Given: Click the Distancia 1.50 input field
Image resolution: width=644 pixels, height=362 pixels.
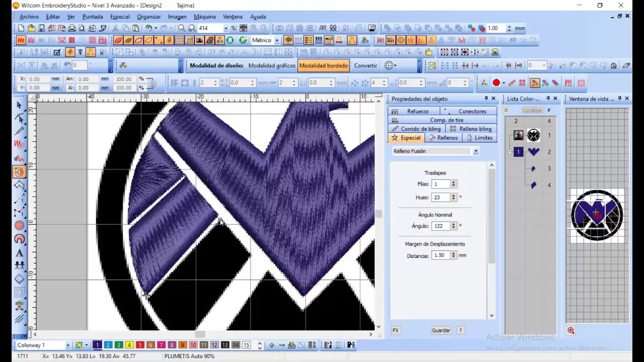Looking at the screenshot, I should pos(441,255).
